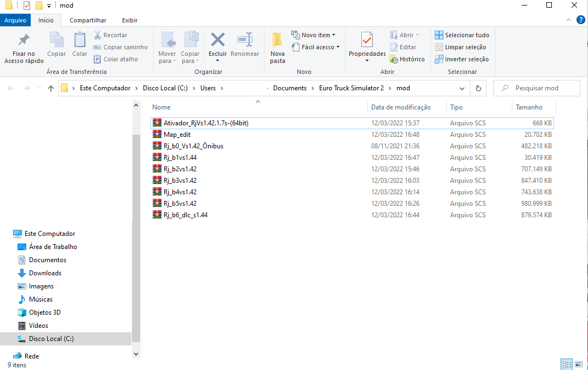Click Documents in address breadcrumb

[x=290, y=88]
